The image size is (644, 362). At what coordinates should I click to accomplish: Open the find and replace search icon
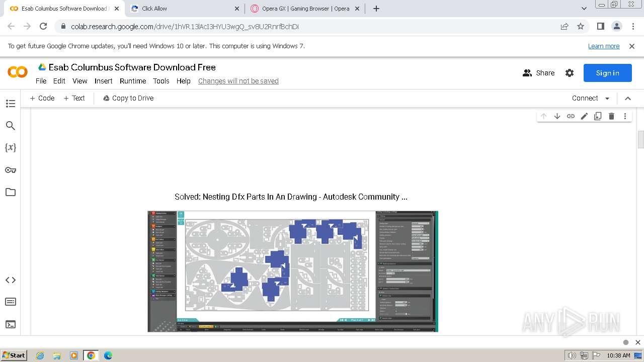11,126
